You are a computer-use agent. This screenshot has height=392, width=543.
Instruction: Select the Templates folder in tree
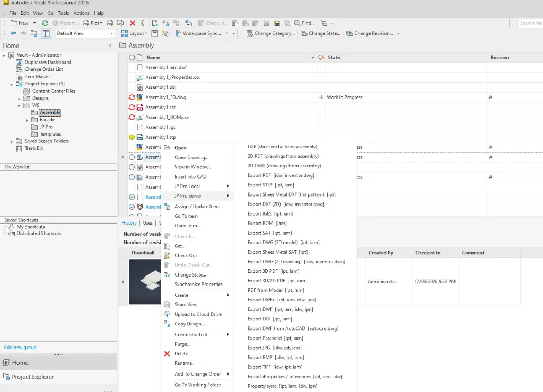[50, 134]
